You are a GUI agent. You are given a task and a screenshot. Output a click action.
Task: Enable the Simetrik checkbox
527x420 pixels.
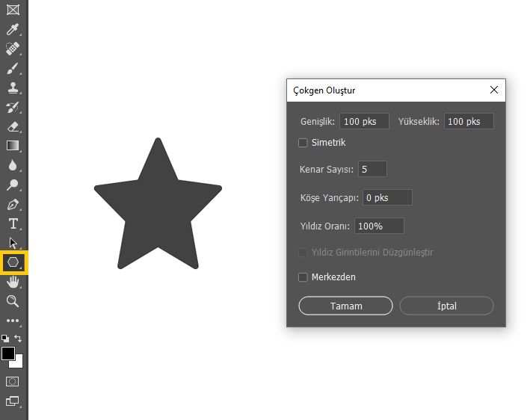coord(303,143)
